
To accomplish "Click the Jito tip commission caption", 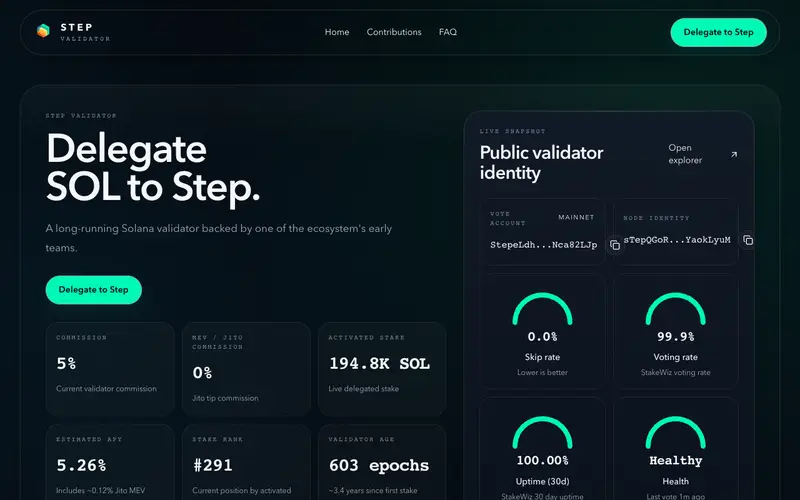I will coord(225,398).
